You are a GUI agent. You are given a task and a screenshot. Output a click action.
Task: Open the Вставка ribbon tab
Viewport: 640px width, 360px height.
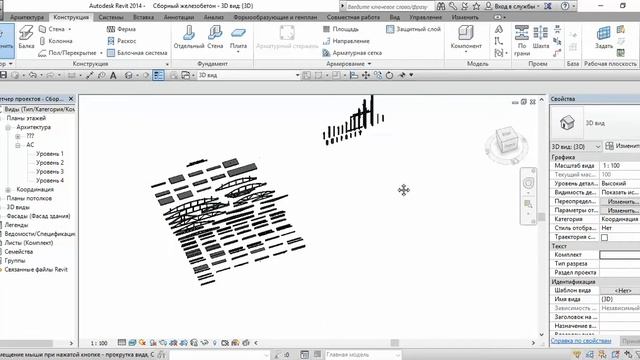click(143, 18)
